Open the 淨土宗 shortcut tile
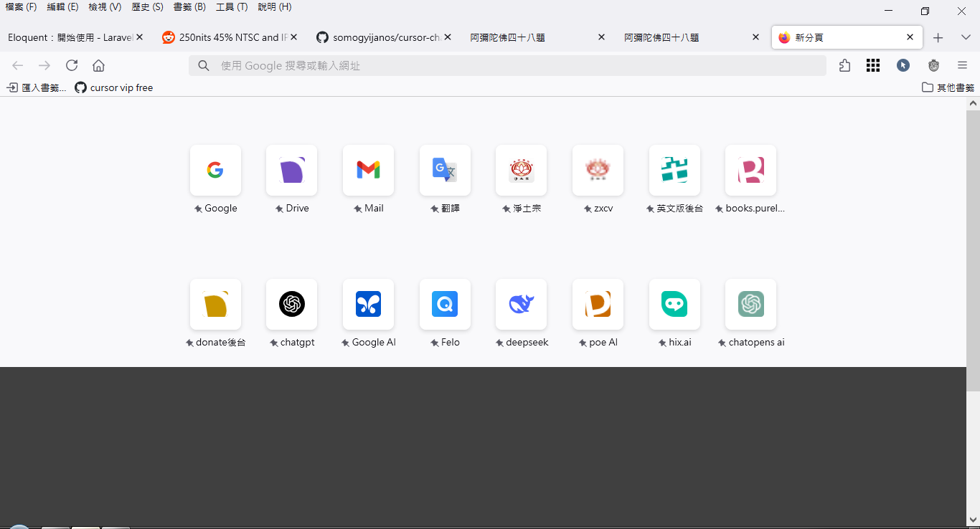The width and height of the screenshot is (980, 529). (x=522, y=171)
